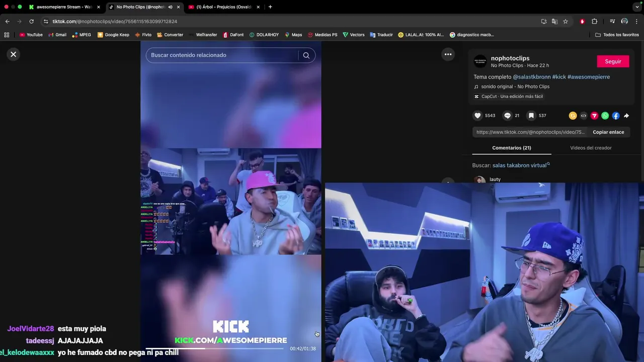Screen dimensions: 644x362
Task: Open site information icon in address bar
Action: pos(46,22)
